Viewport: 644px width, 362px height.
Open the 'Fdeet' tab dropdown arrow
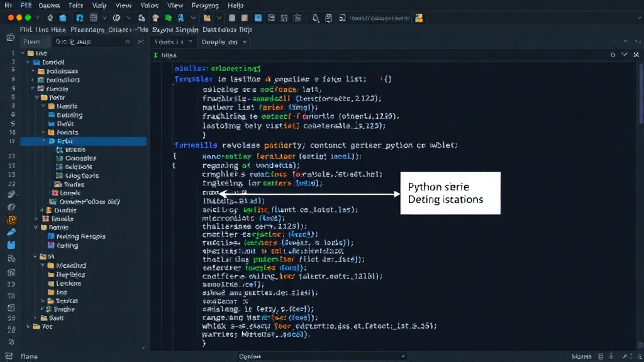190,42
